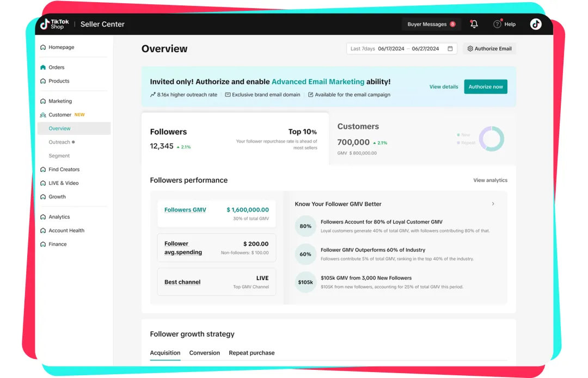Viewport: 588px width, 378px height.
Task: Click the View details link
Action: (x=443, y=86)
